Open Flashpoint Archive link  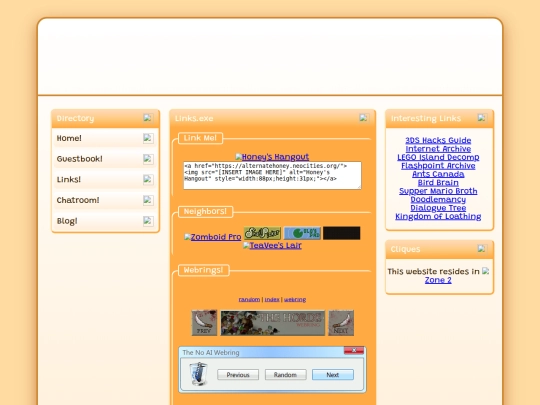[x=438, y=166]
